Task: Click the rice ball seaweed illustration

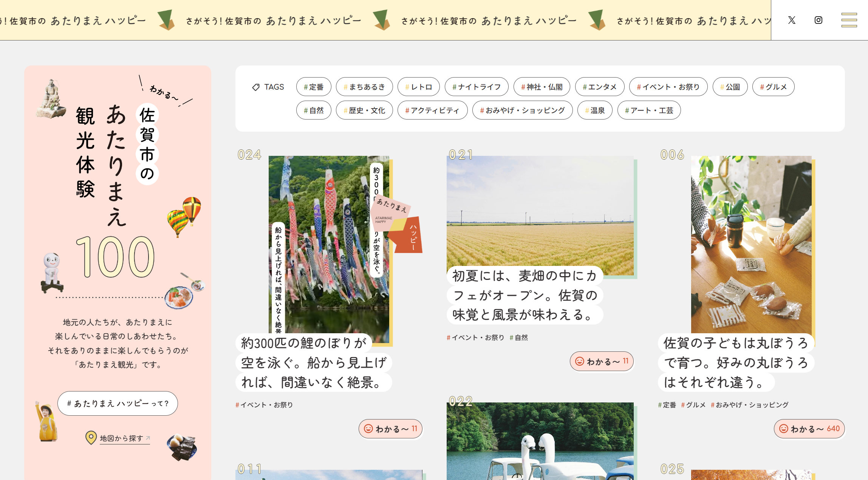Action: (182, 447)
